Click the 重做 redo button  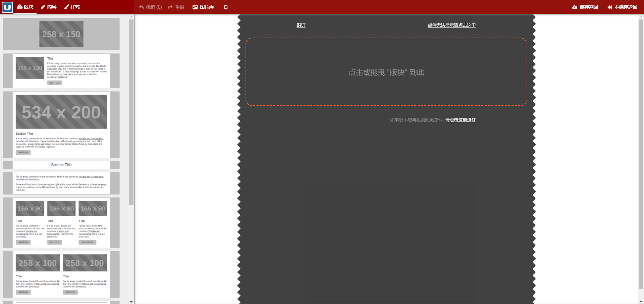[176, 7]
